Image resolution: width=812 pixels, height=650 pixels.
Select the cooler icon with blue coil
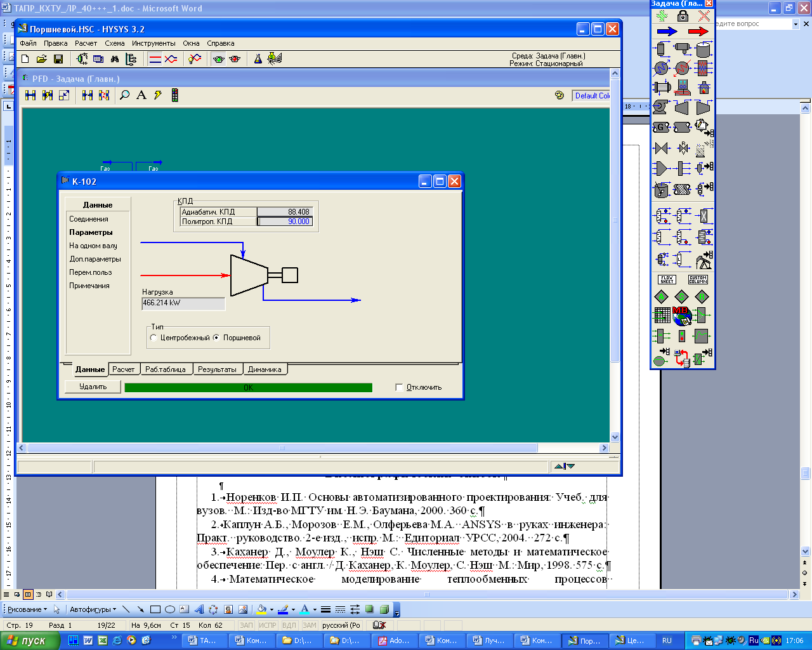(x=662, y=68)
